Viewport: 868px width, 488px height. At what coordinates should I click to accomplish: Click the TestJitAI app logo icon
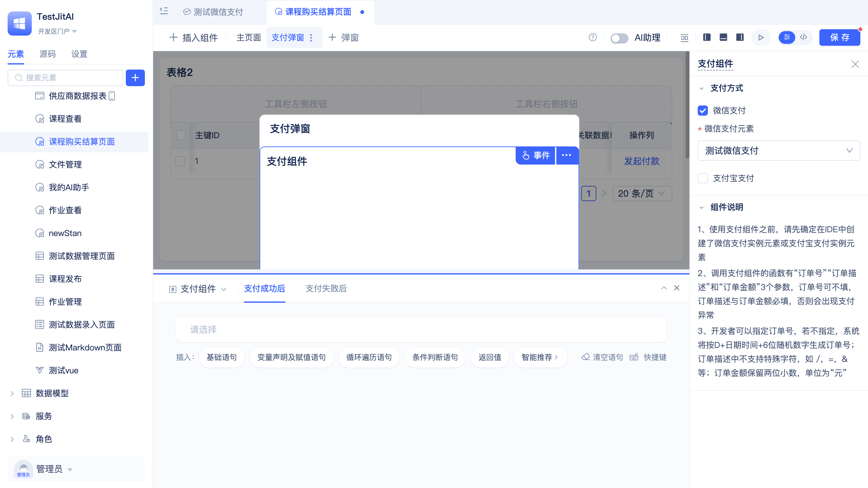point(20,23)
